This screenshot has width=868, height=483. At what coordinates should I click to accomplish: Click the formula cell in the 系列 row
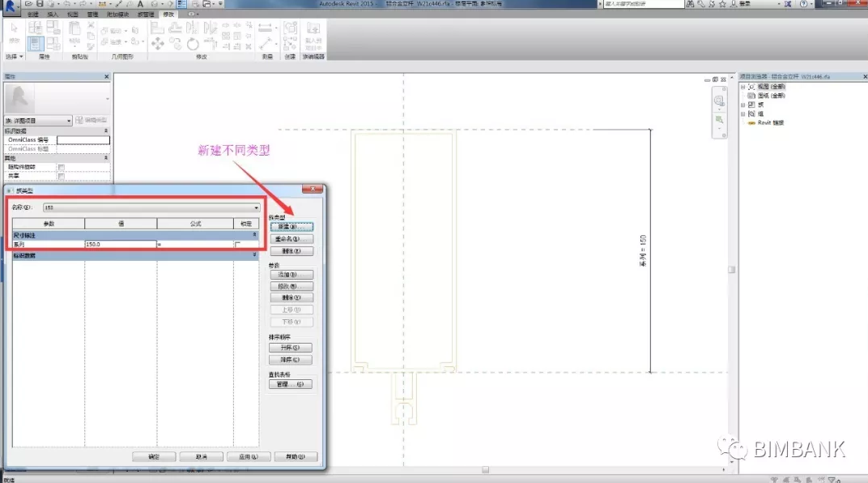[x=195, y=244]
